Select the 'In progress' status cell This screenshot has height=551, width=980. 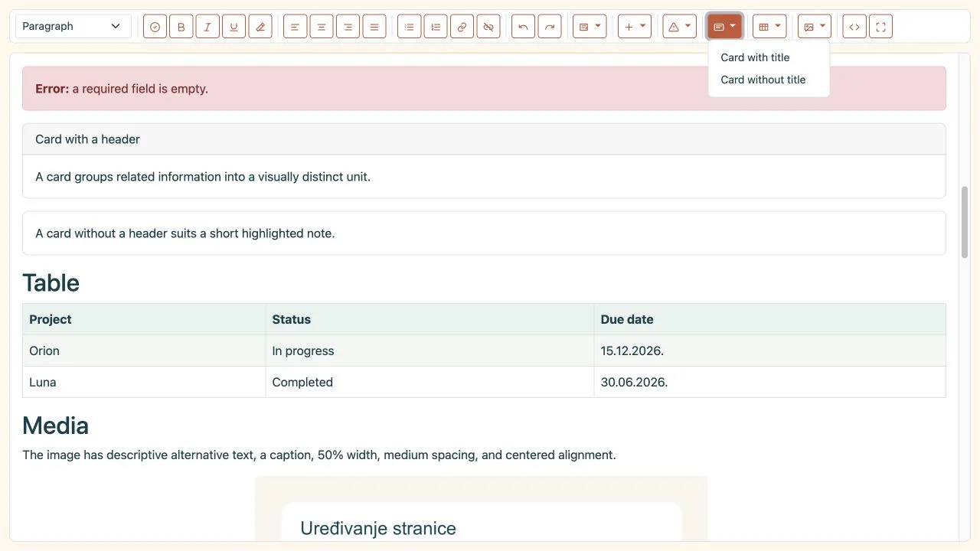430,350
